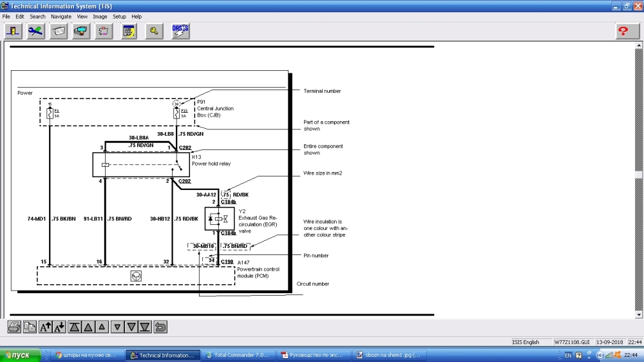Jump to first page with barred up triangle

(x=75, y=327)
